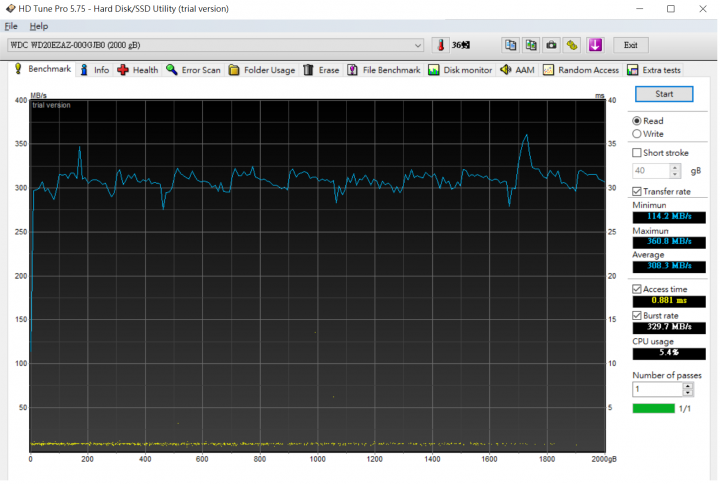Click the Maximum 360.8 MB/s value
Screen dimensions: 720x484
[x=670, y=242]
